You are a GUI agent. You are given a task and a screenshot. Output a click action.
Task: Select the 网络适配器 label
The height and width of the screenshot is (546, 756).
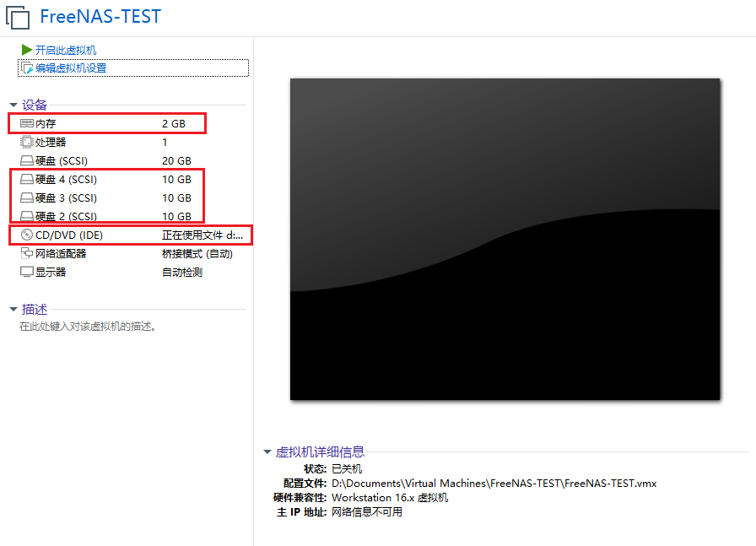pos(61,254)
